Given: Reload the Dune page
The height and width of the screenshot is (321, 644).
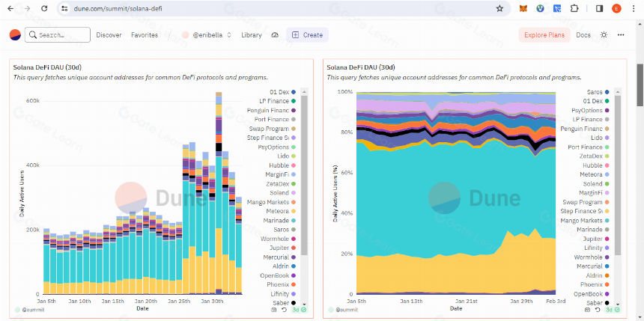Looking at the screenshot, I should pos(44,8).
